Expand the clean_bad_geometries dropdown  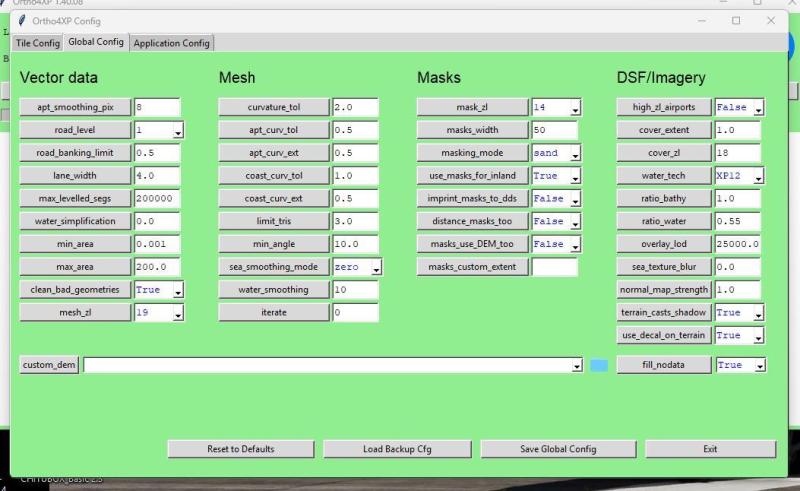point(178,291)
